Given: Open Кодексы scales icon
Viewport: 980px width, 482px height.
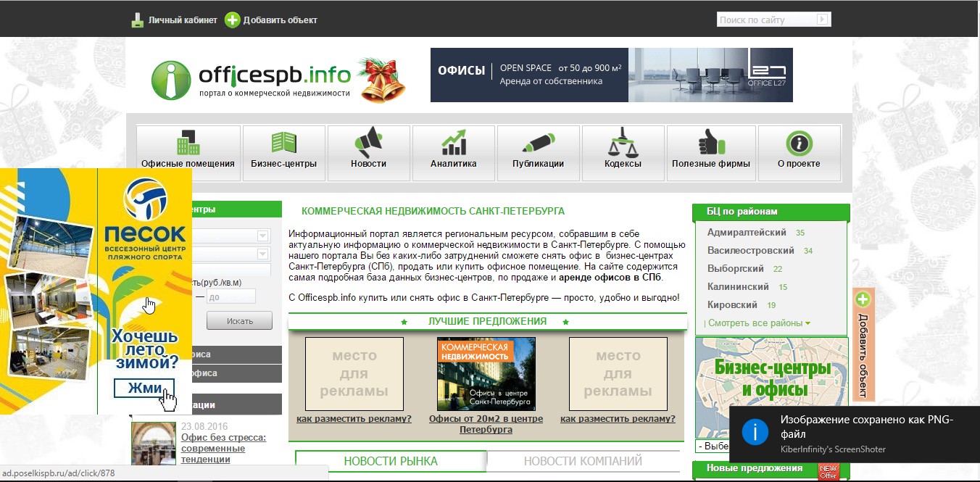Looking at the screenshot, I should click(x=623, y=142).
